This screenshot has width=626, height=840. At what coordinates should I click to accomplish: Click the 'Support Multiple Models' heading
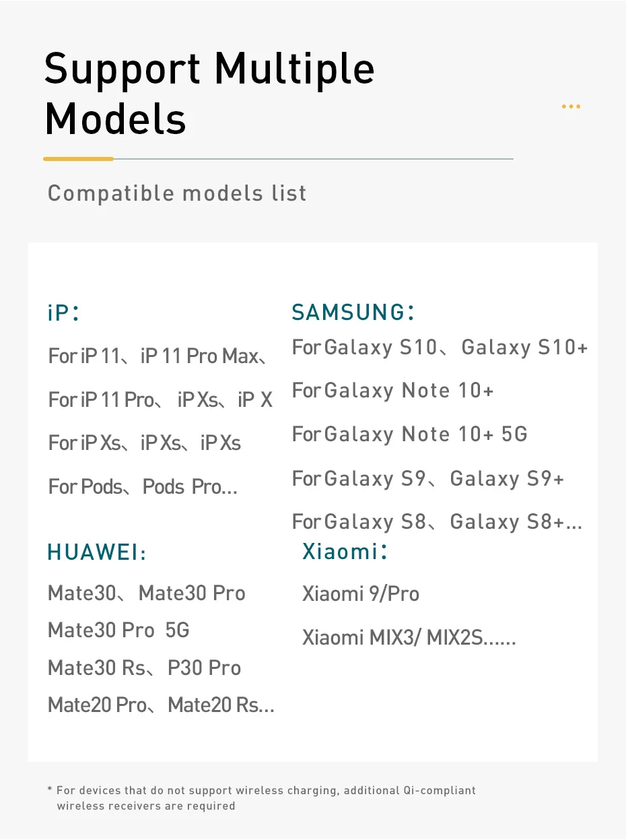[x=209, y=94]
